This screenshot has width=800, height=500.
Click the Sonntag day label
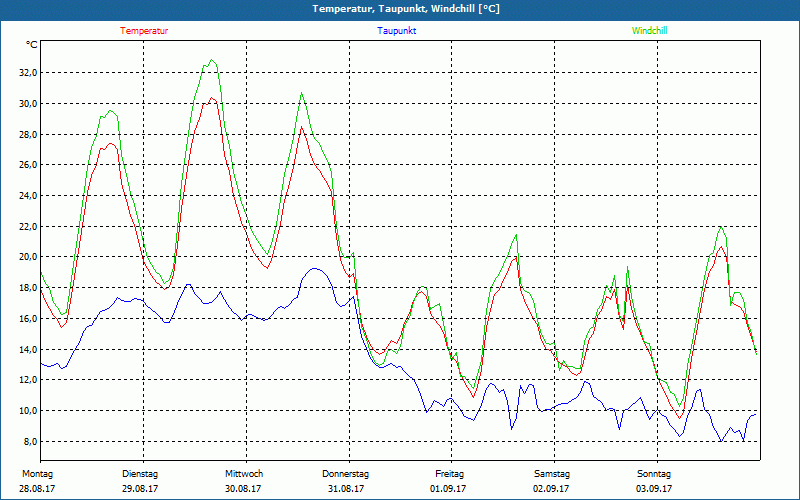pos(654,474)
